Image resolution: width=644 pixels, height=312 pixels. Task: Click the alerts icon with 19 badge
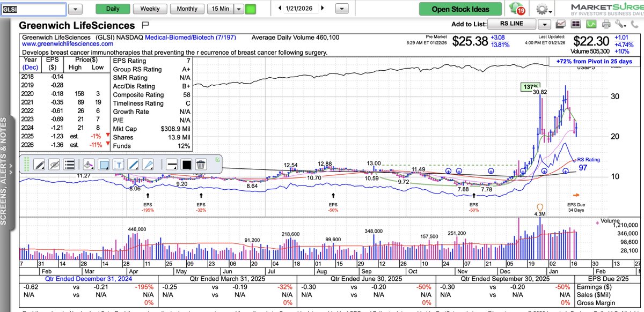pos(517,9)
